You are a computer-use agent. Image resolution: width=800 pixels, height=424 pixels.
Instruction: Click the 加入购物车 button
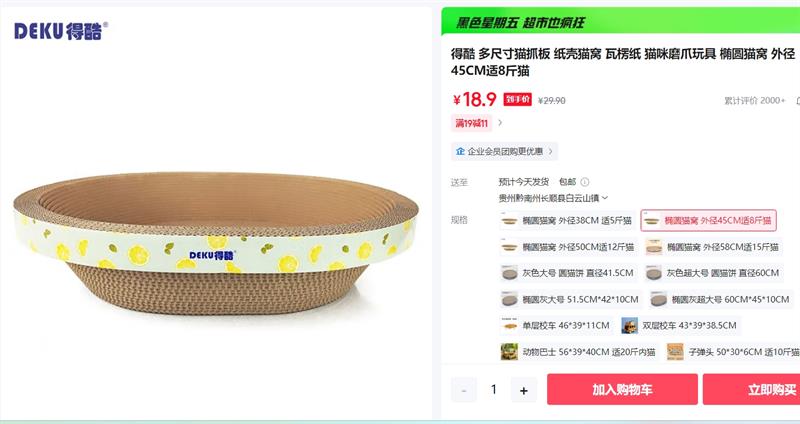click(622, 389)
